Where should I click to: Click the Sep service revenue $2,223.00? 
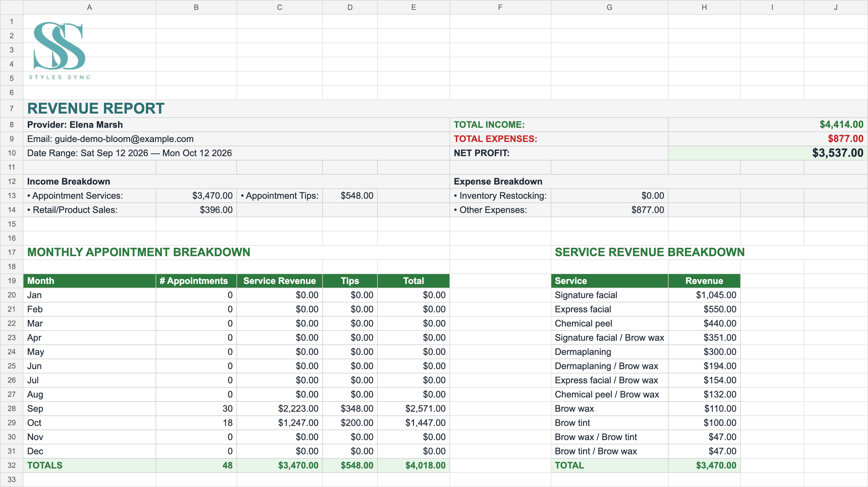[279, 409]
